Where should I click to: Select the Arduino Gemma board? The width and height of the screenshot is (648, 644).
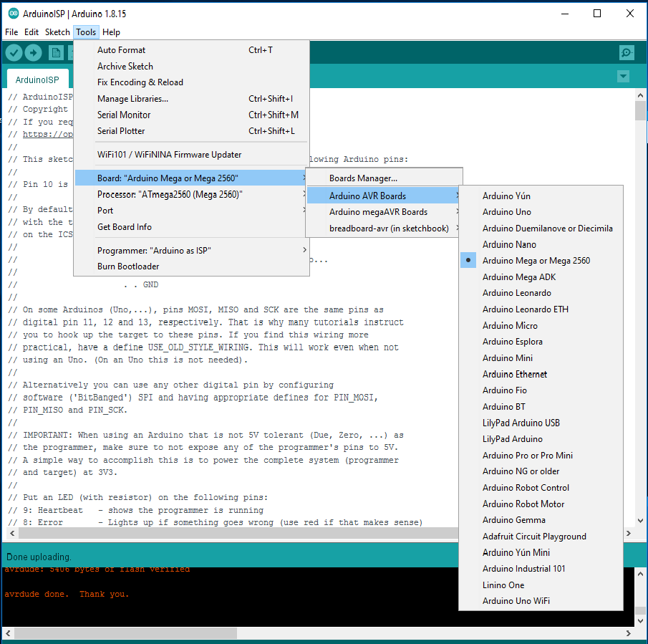coord(541,520)
